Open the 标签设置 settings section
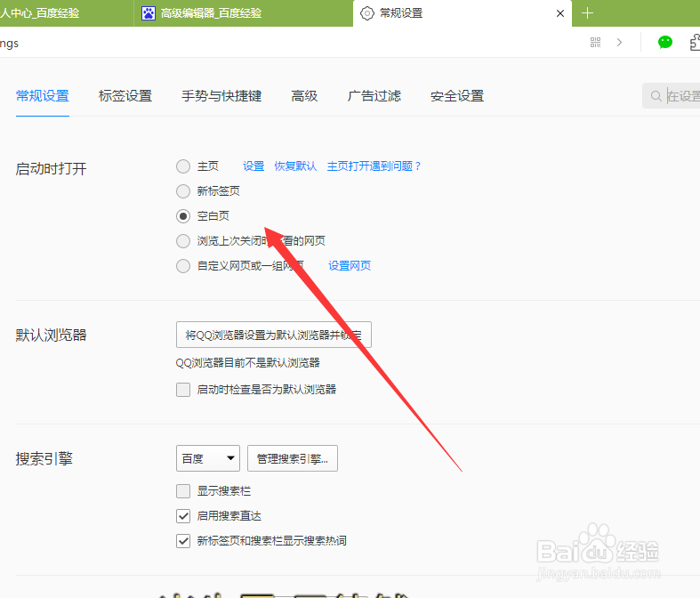The height and width of the screenshot is (598, 700). point(125,96)
